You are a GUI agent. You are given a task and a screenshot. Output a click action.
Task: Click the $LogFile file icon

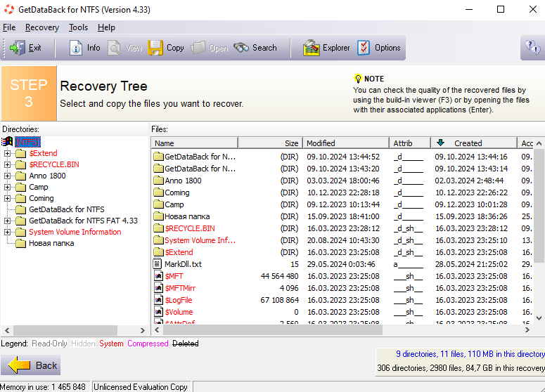pyautogui.click(x=158, y=300)
